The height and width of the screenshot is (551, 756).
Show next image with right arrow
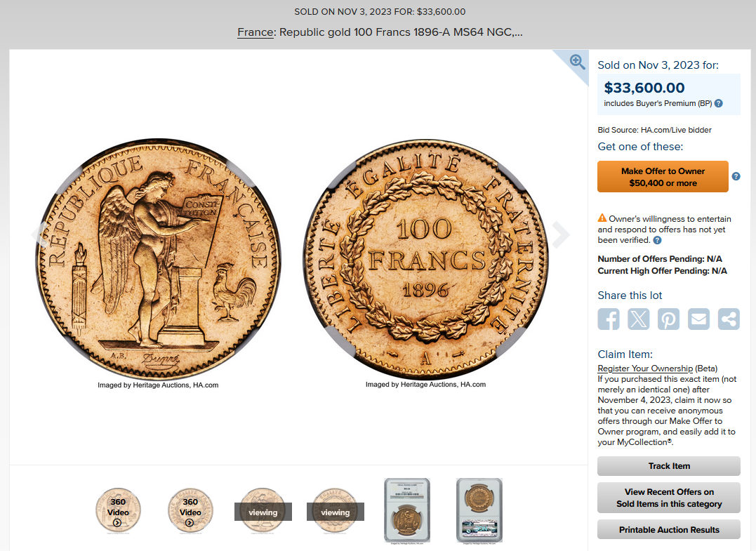pos(561,234)
